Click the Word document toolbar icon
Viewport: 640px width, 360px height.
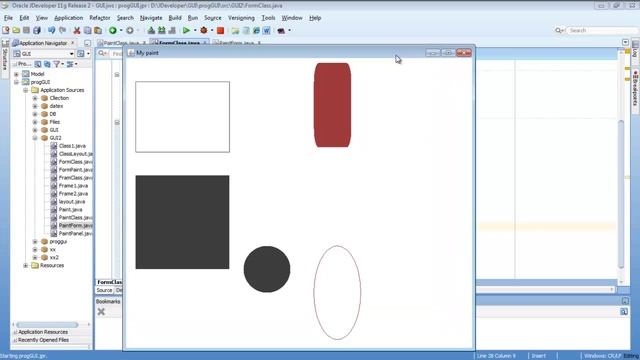pos(267,30)
